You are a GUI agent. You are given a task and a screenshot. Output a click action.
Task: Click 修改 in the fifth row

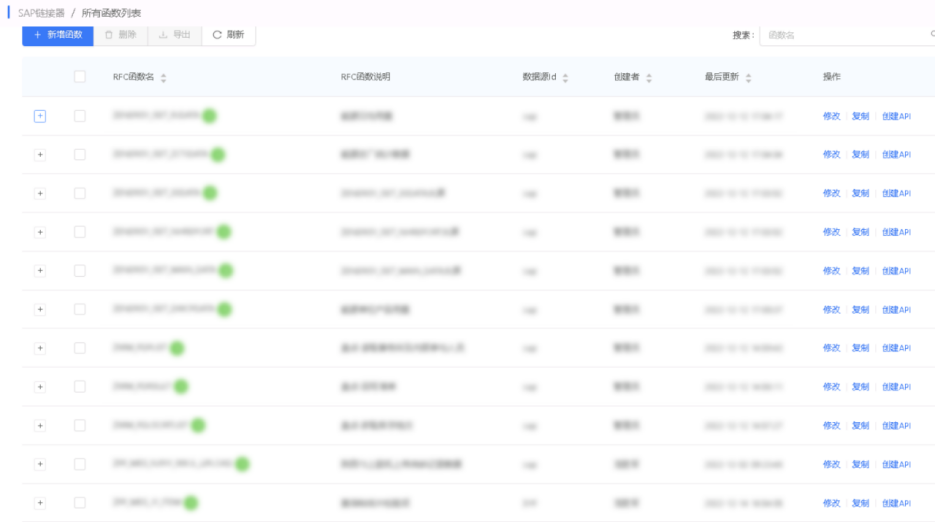(x=832, y=271)
